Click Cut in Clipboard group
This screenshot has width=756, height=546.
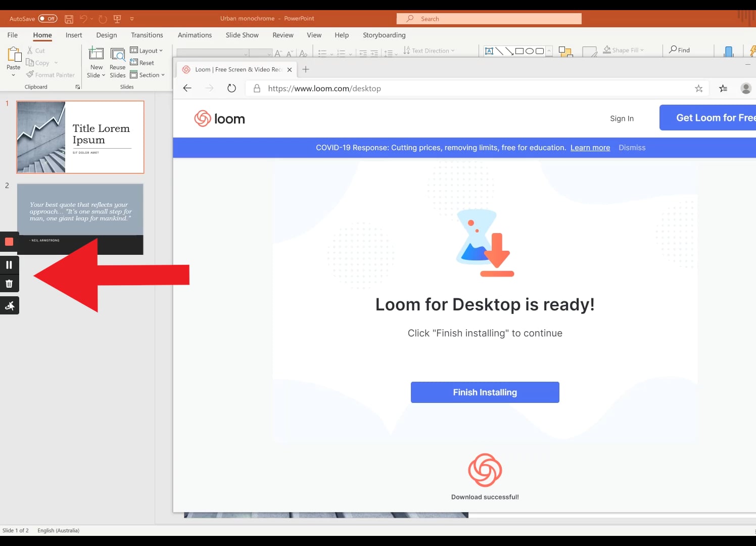36,51
